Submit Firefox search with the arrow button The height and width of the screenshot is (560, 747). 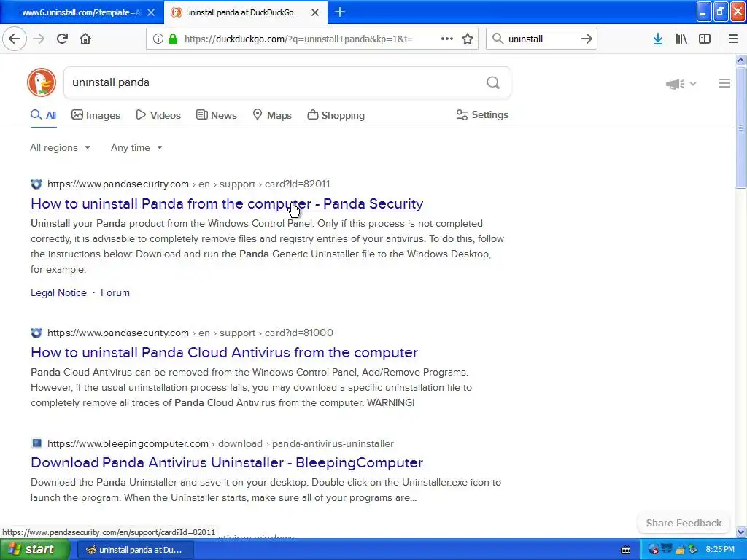tap(587, 39)
